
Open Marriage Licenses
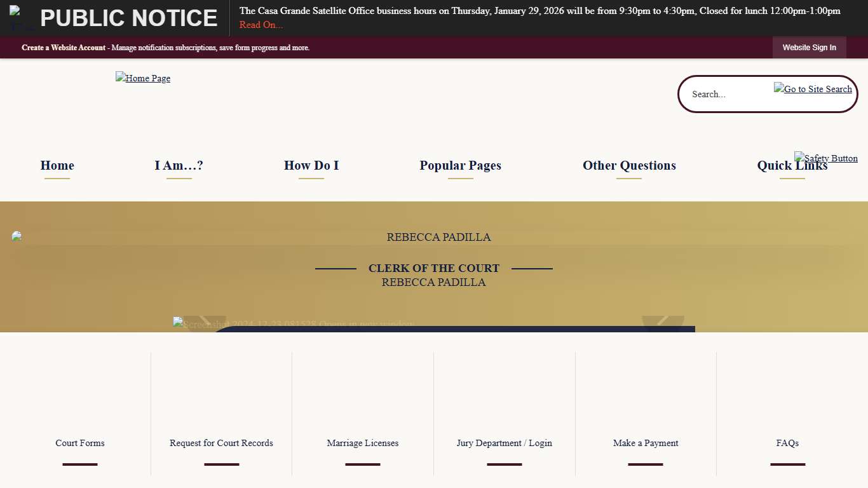[362, 443]
